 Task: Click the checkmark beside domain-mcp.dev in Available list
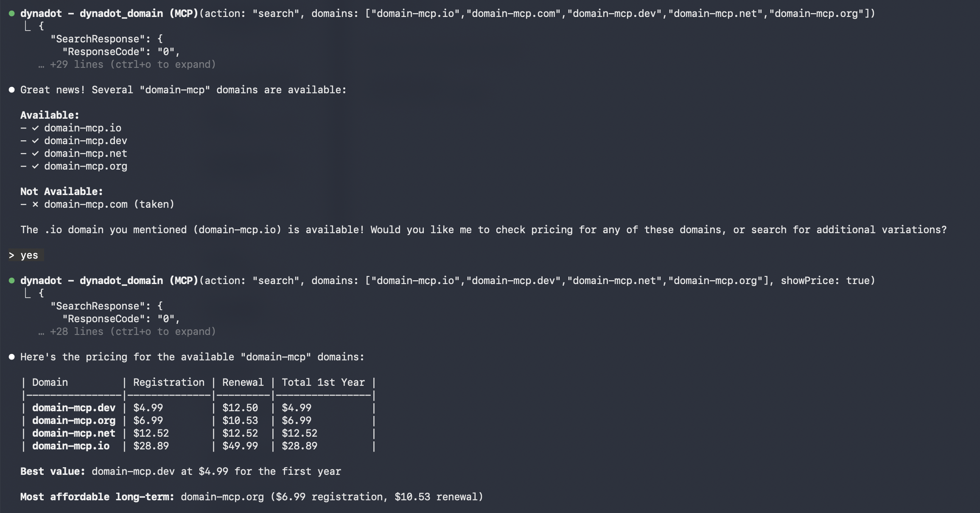pos(35,141)
